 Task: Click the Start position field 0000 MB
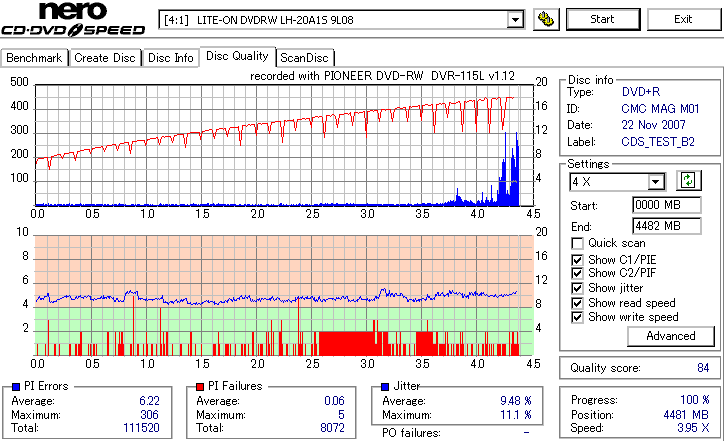tap(667, 205)
